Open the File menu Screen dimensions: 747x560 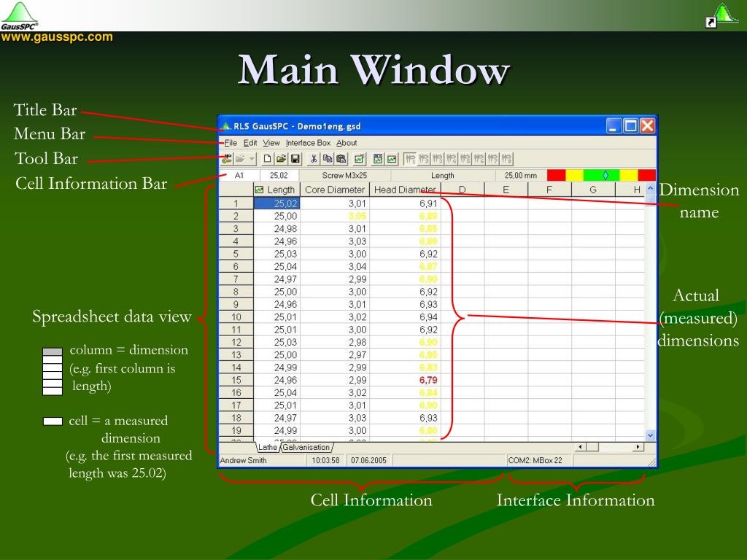[231, 143]
